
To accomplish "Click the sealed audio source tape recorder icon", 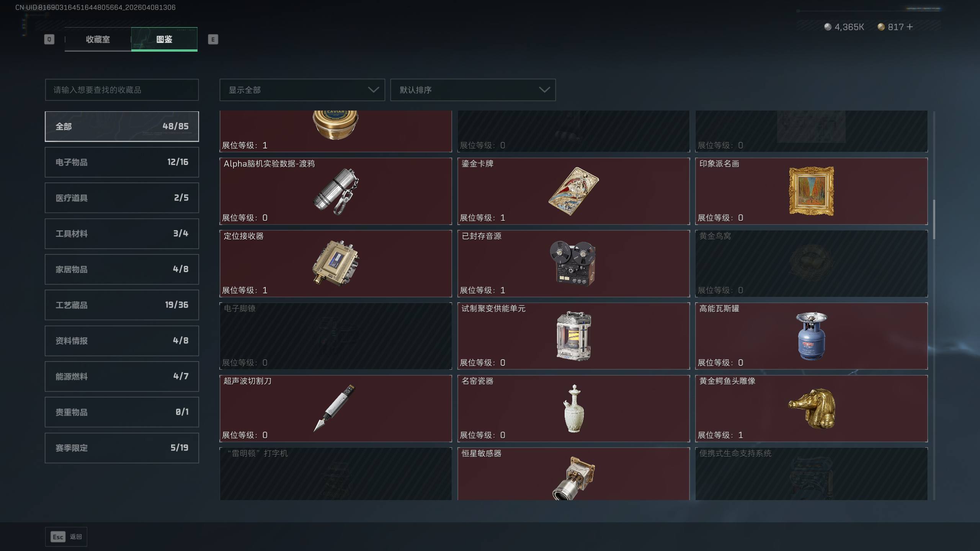I will 573,263.
